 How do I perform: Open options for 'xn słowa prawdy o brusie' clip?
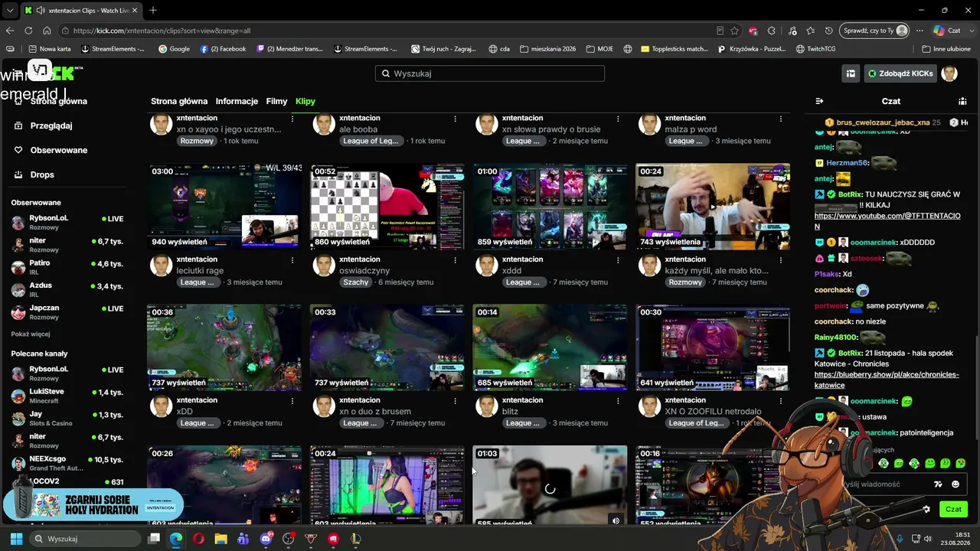(618, 119)
